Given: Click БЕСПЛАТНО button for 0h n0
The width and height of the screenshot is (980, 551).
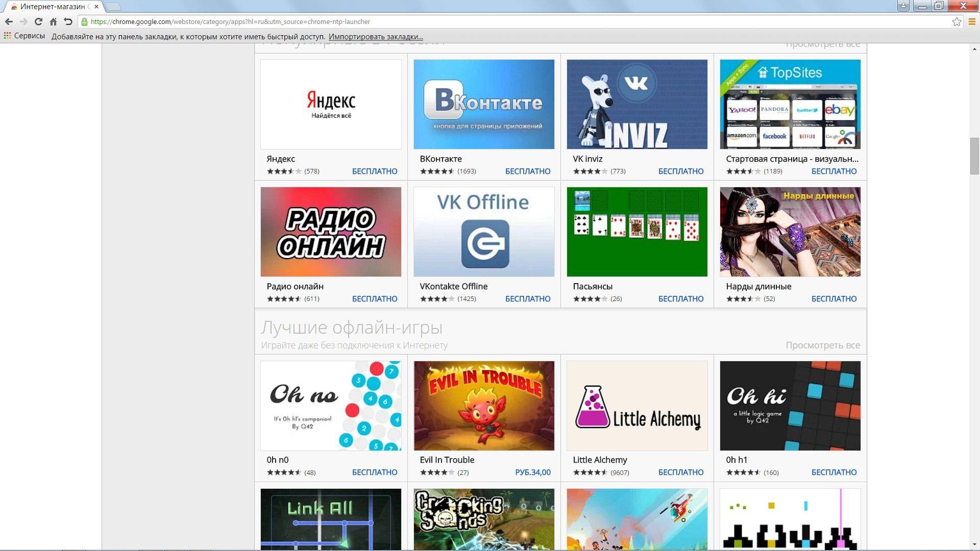Looking at the screenshot, I should (x=375, y=472).
